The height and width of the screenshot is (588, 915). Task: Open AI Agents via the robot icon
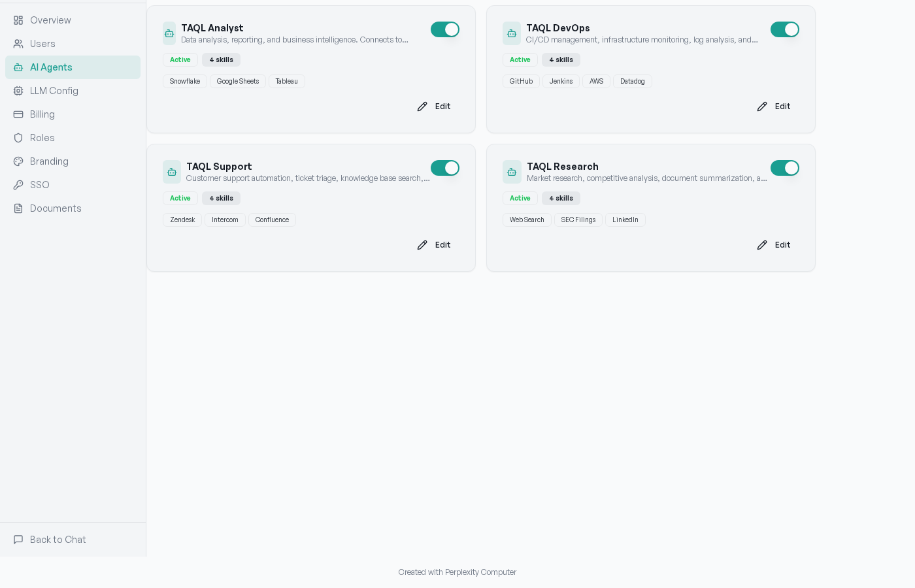(18, 67)
